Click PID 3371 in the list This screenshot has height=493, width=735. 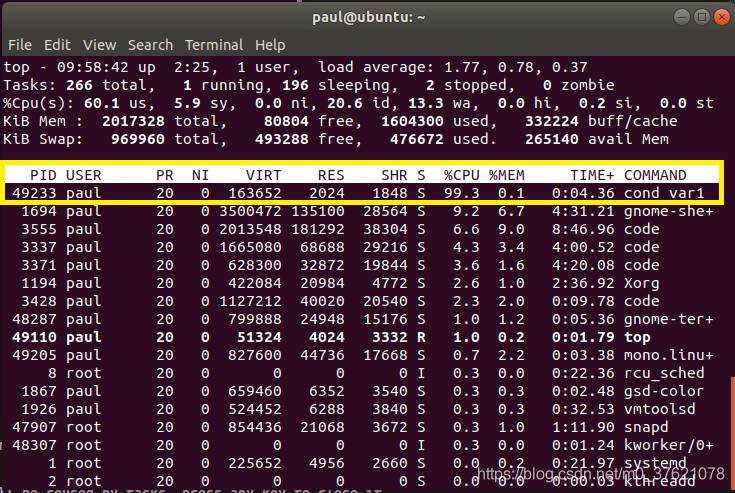(x=39, y=265)
